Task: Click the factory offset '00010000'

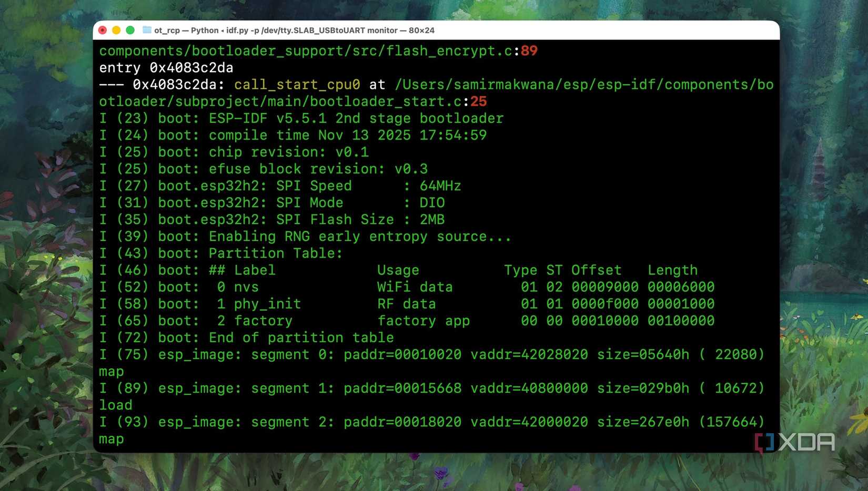Action: [605, 321]
